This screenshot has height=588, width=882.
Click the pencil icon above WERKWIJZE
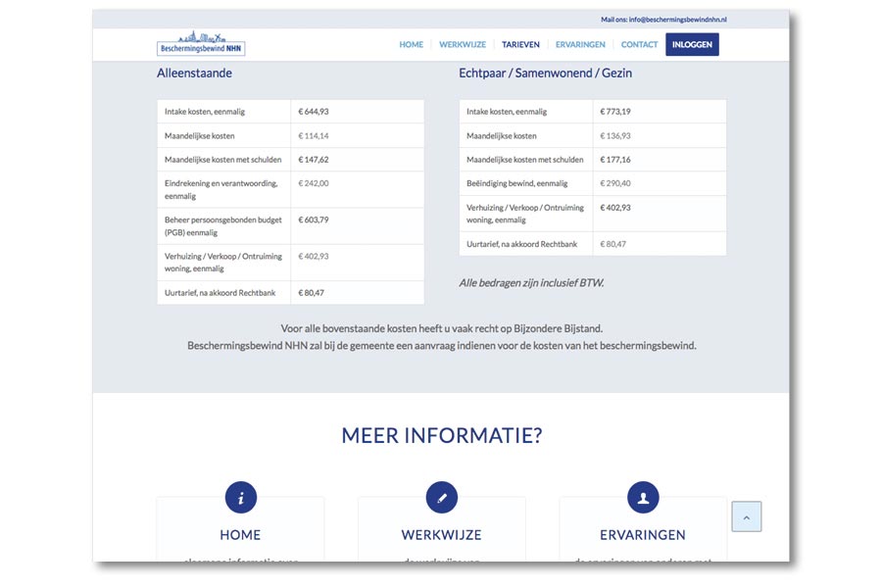441,498
